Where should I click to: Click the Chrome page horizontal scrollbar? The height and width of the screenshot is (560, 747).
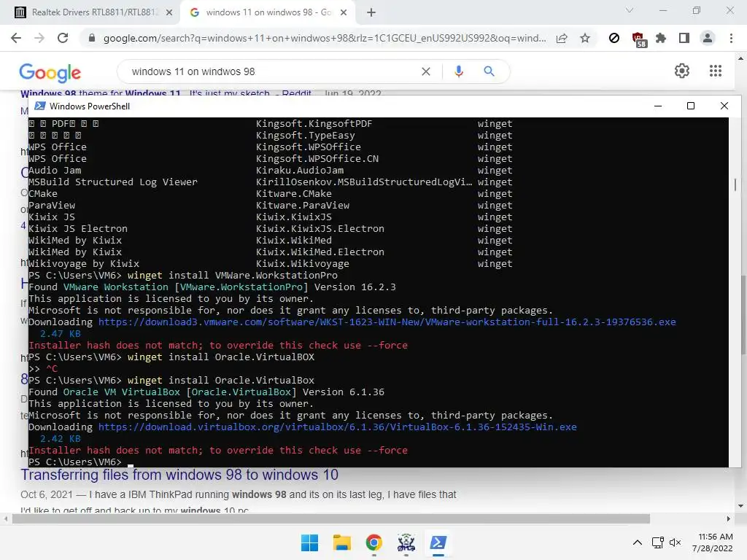tap(330, 518)
